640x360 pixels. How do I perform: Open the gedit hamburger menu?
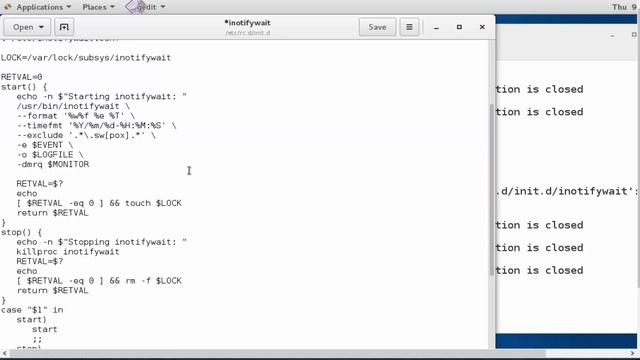(409, 27)
